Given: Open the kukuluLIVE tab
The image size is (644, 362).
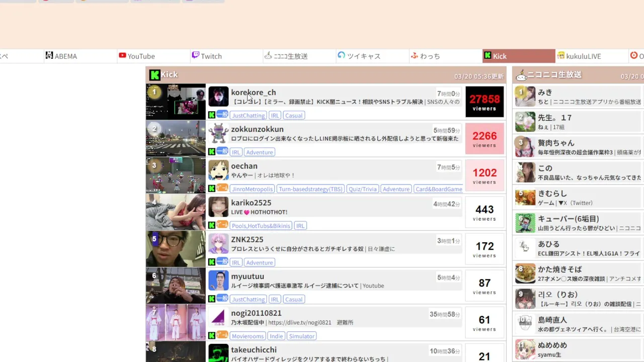Looking at the screenshot, I should click(591, 56).
